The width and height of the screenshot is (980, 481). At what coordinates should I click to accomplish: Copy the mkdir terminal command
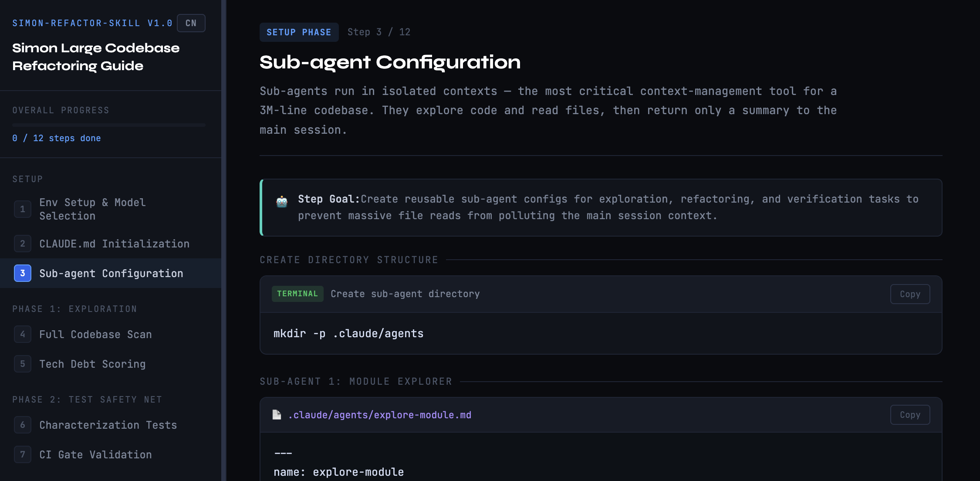tap(910, 294)
